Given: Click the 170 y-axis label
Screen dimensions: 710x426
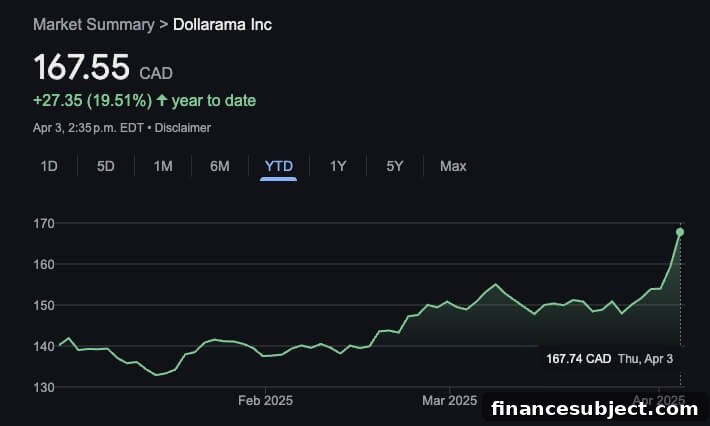Looking at the screenshot, I should pyautogui.click(x=44, y=223).
